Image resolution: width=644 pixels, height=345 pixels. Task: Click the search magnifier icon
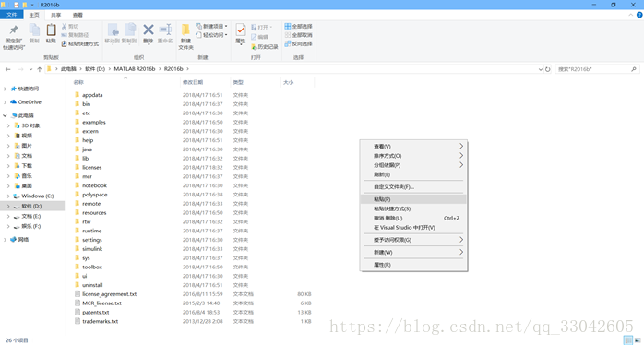634,69
